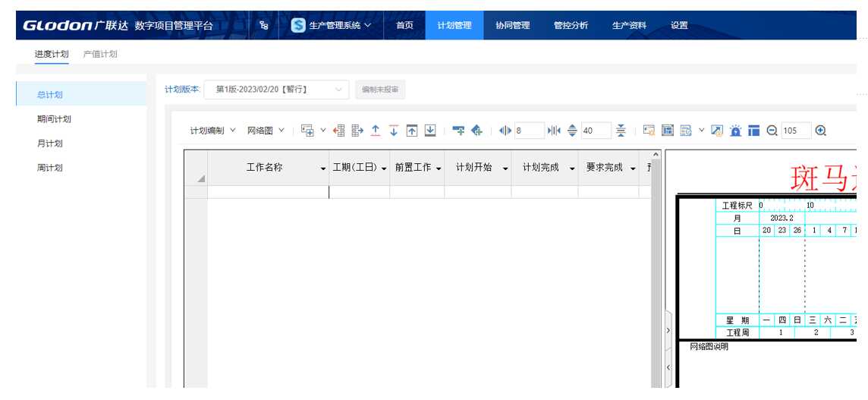Select 总计划 in the left sidebar

pos(81,94)
